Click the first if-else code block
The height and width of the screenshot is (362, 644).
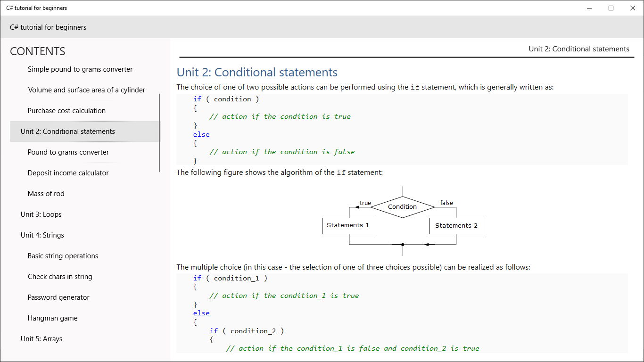[402, 130]
